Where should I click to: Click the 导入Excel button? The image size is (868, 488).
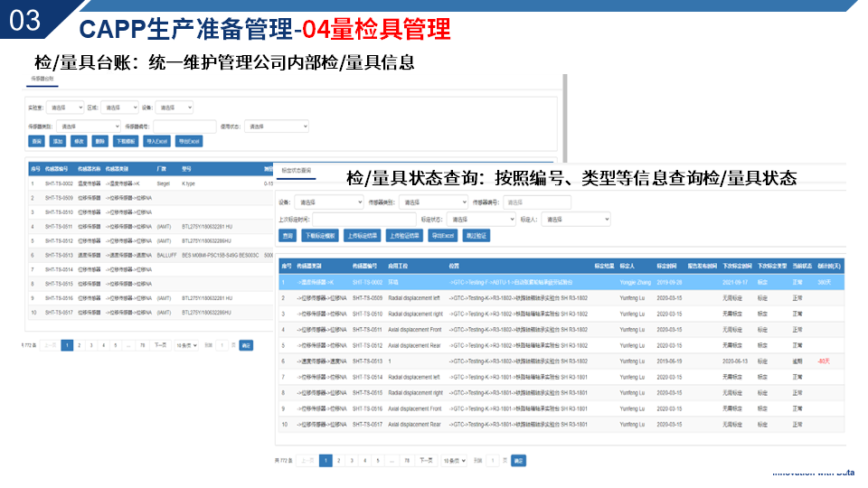click(x=157, y=142)
